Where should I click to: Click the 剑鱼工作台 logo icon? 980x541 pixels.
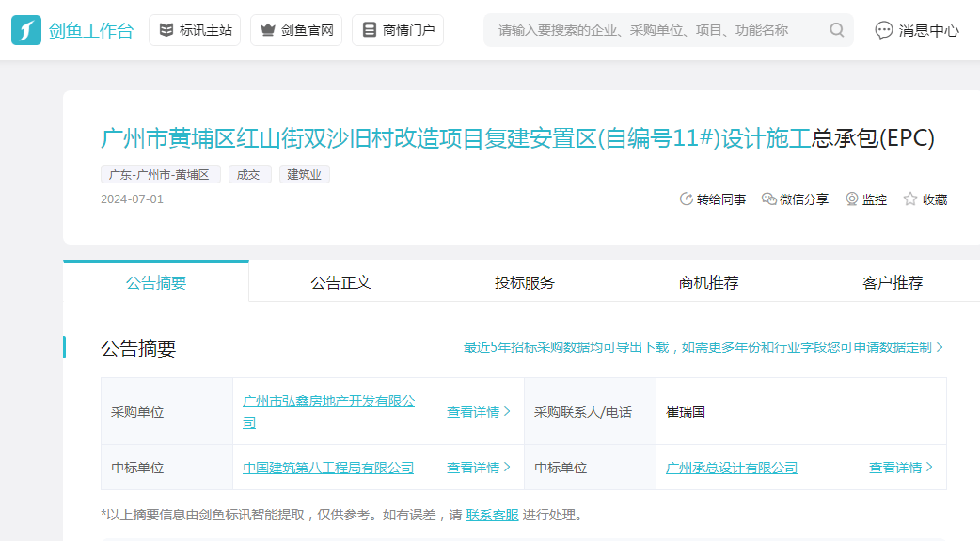click(x=26, y=30)
